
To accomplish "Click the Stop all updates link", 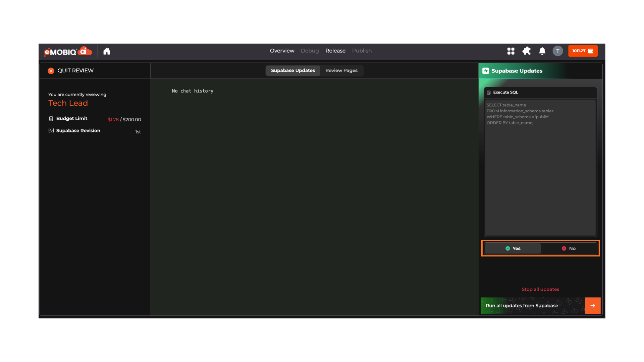I will click(x=540, y=289).
